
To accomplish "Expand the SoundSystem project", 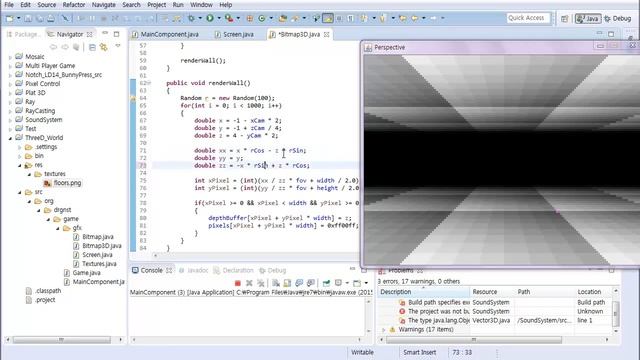I will point(10,120).
